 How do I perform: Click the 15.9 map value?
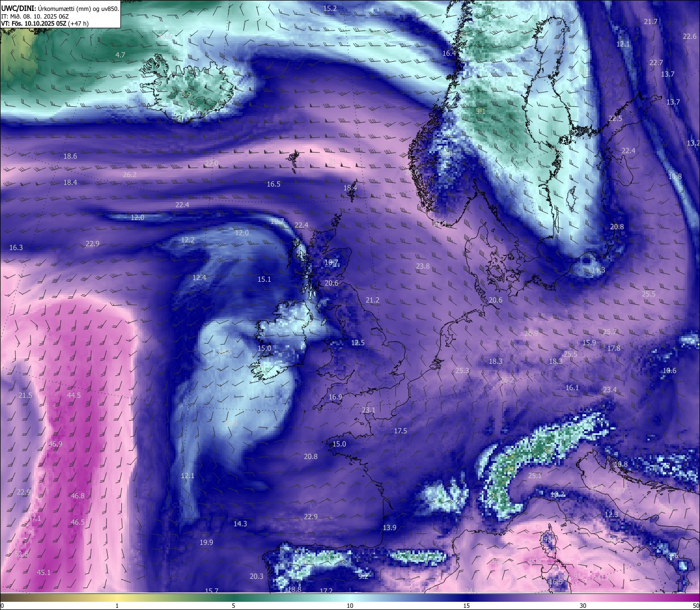click(x=589, y=342)
